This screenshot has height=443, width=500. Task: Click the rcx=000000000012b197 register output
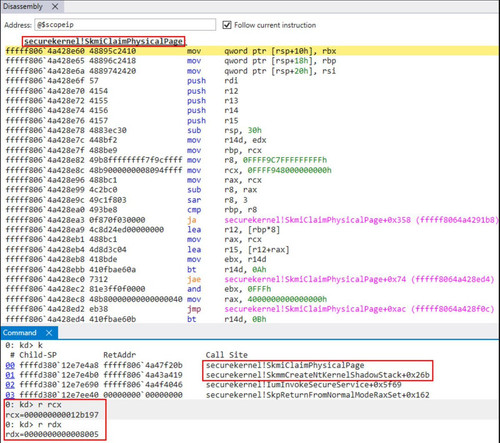coord(52,415)
